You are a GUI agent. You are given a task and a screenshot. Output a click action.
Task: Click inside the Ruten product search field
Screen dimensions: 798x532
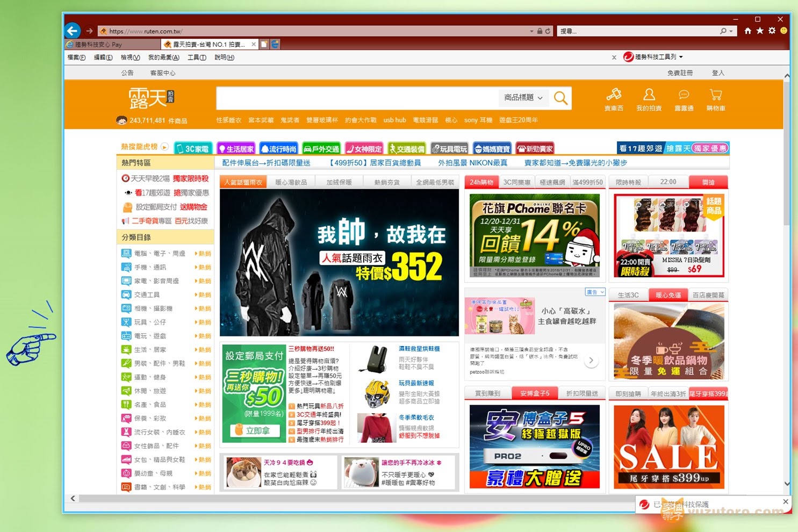click(x=357, y=98)
